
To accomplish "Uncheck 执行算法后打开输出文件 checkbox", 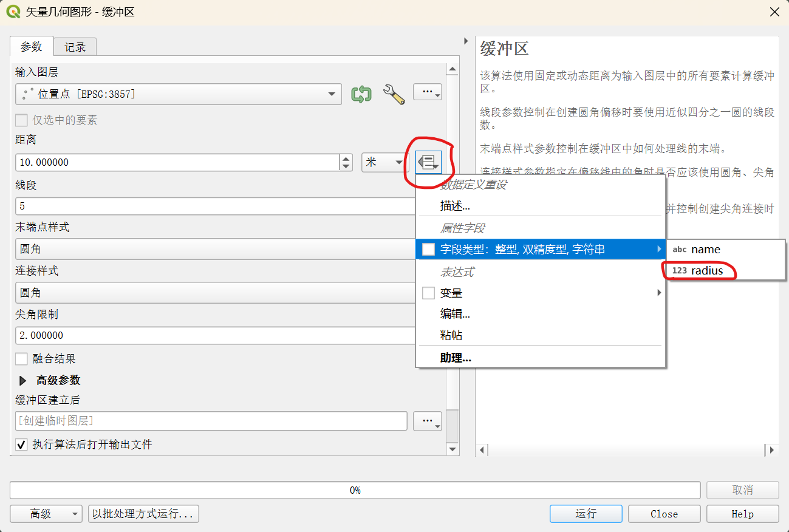I will coord(22,445).
